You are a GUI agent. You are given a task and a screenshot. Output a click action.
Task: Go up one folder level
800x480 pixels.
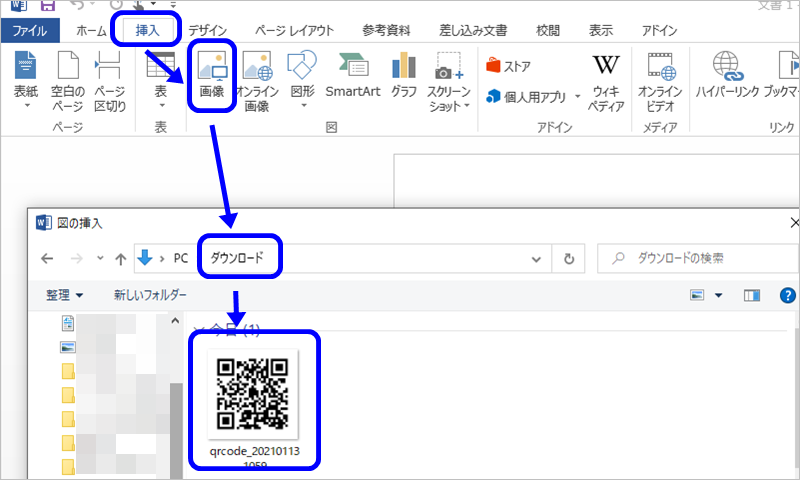[x=120, y=259]
